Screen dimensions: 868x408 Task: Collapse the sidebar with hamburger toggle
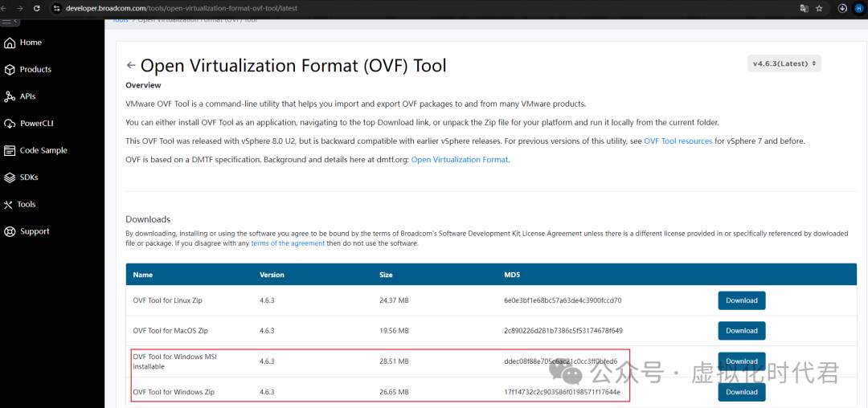tap(9, 21)
